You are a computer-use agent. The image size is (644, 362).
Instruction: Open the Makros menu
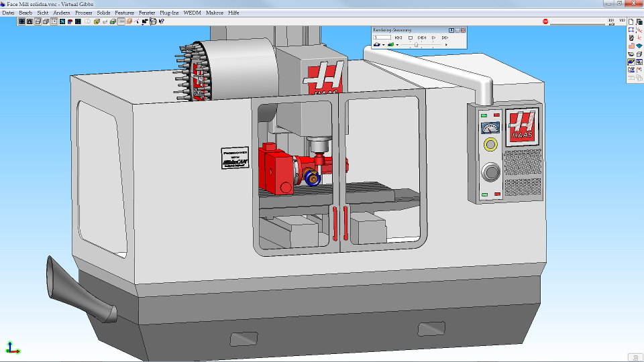(x=215, y=13)
